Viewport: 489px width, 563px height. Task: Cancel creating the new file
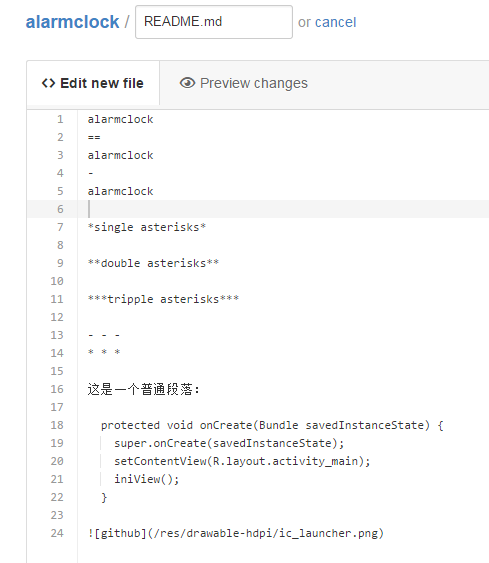[x=335, y=22]
